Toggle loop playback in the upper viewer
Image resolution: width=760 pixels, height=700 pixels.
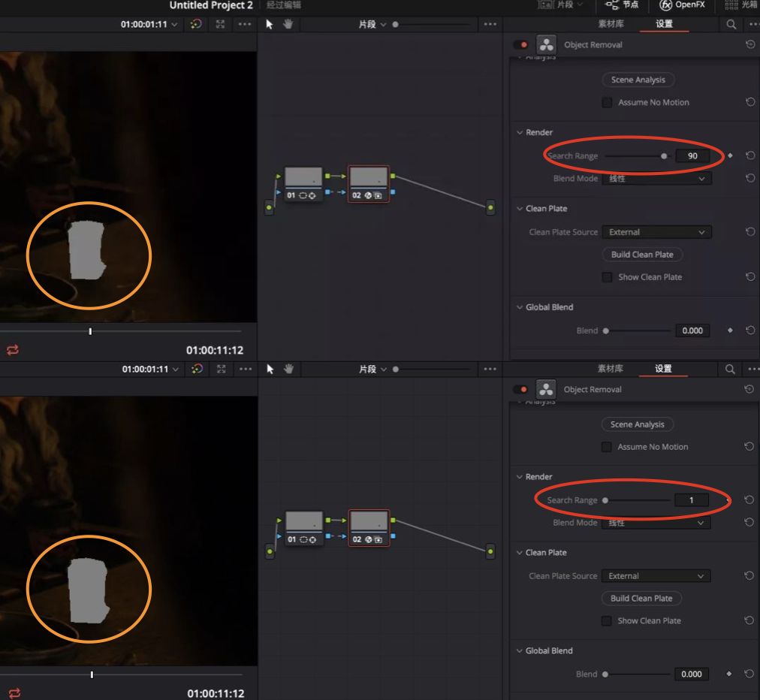click(13, 349)
